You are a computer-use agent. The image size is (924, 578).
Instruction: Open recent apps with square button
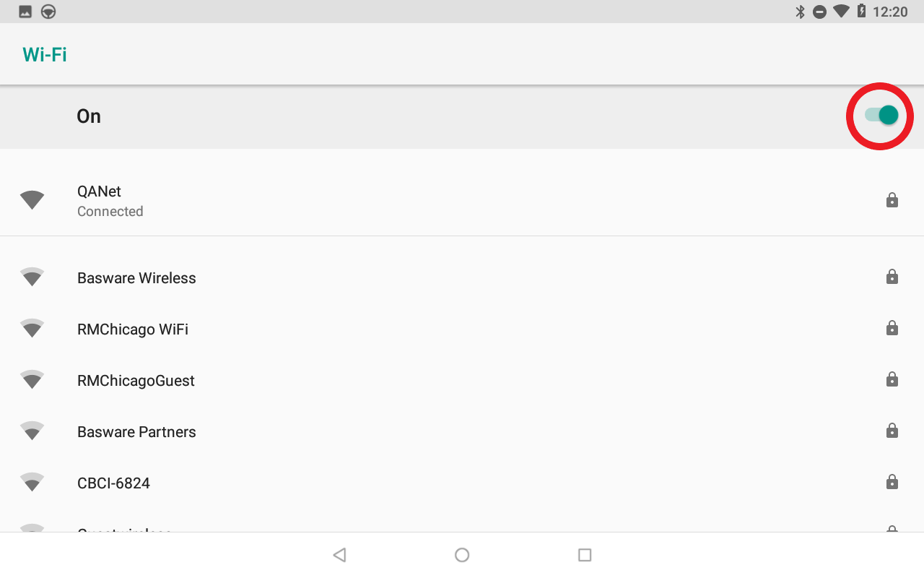(585, 555)
